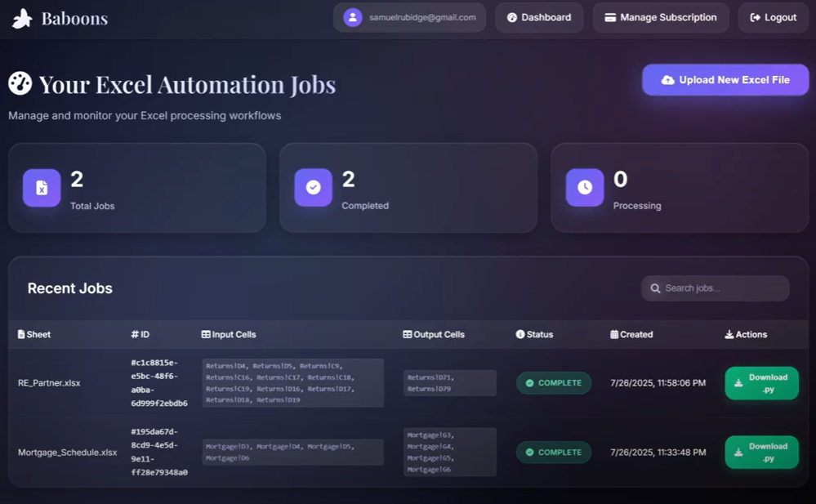Click the Mortgage!G3 output cells box

tap(449, 452)
